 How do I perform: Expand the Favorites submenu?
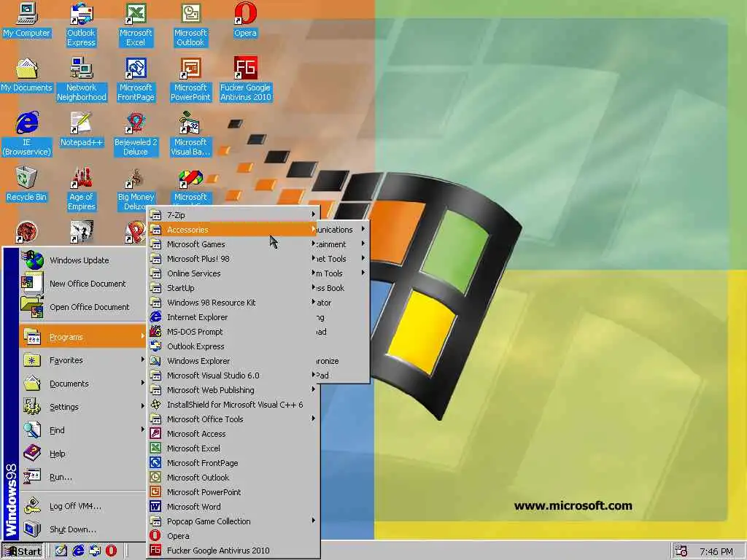click(83, 360)
